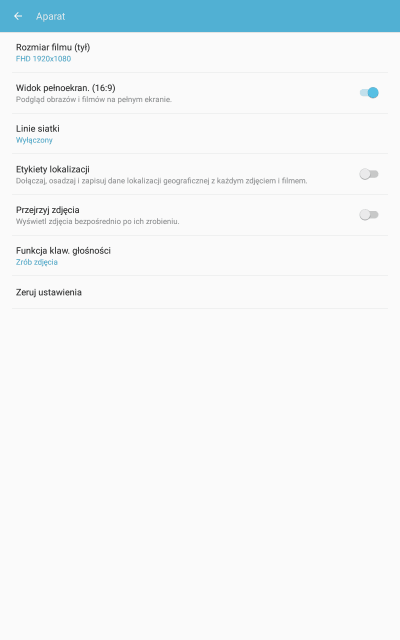Disable Widok pełnoekran. (16:9) switch
Screen dimensions: 400x640
(369, 93)
